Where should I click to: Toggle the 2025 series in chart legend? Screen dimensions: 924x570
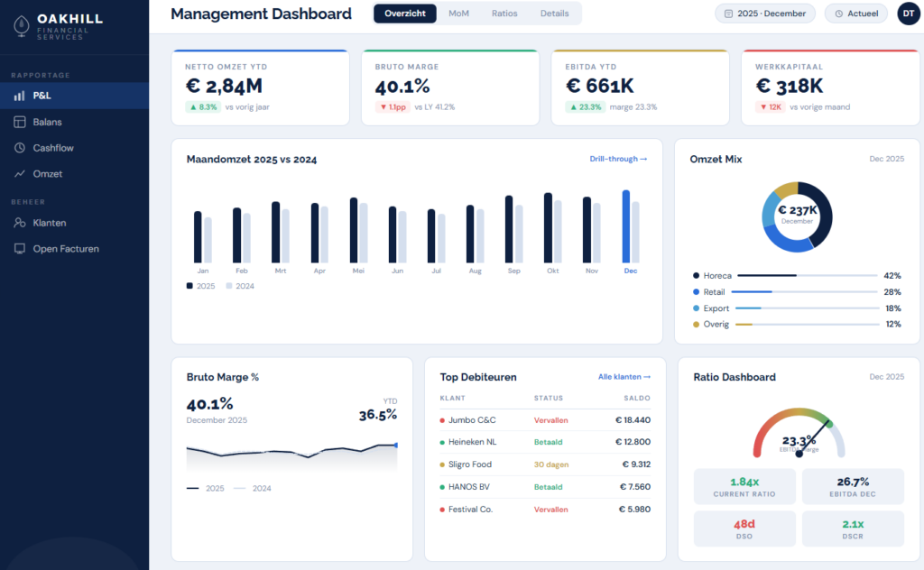(x=201, y=286)
